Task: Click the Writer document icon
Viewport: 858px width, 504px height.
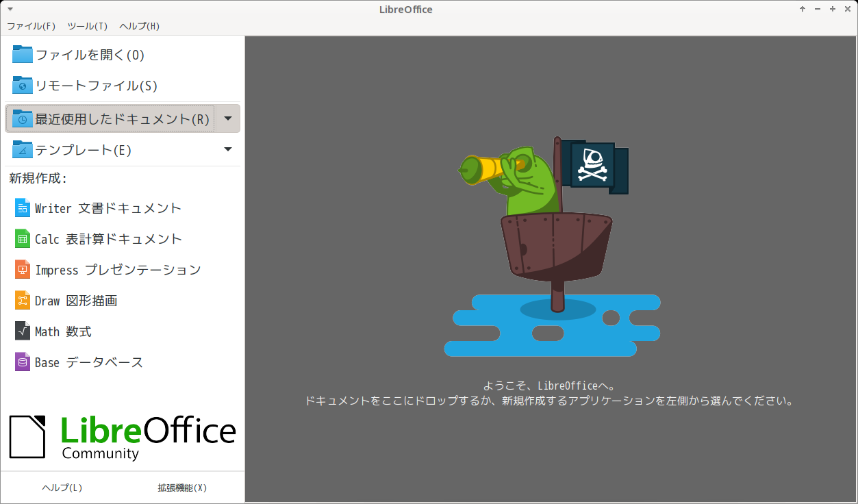Action: tap(23, 207)
